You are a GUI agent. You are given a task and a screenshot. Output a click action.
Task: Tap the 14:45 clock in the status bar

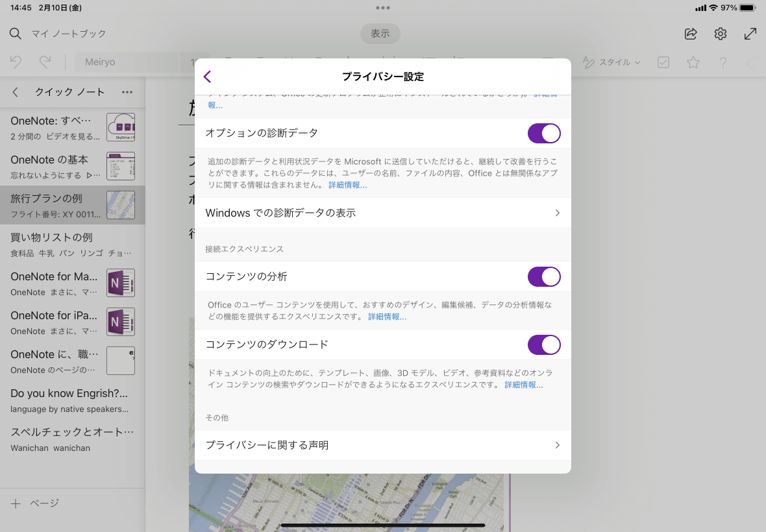pyautogui.click(x=21, y=8)
